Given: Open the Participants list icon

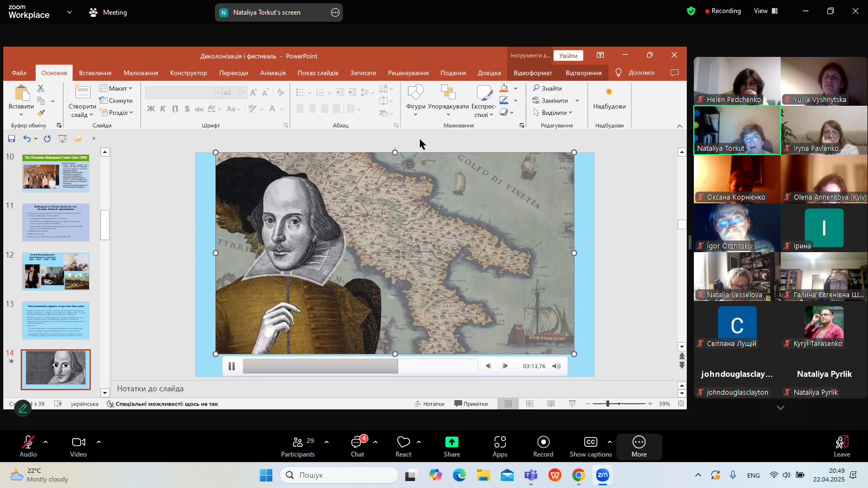Looking at the screenshot, I should click(298, 442).
